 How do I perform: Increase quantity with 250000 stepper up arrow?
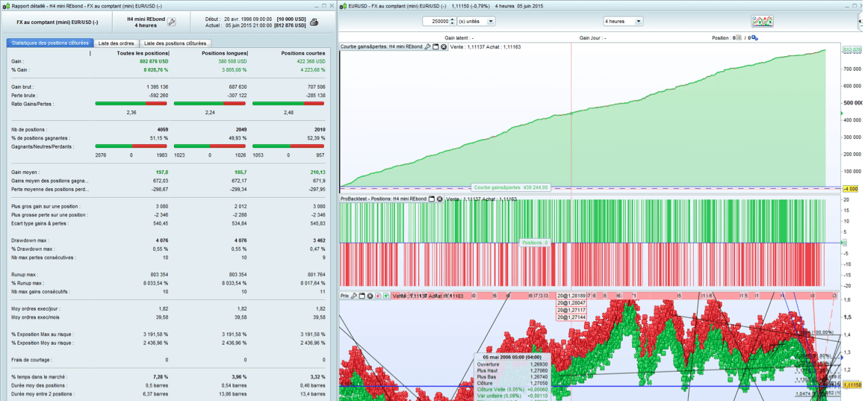tap(452, 19)
